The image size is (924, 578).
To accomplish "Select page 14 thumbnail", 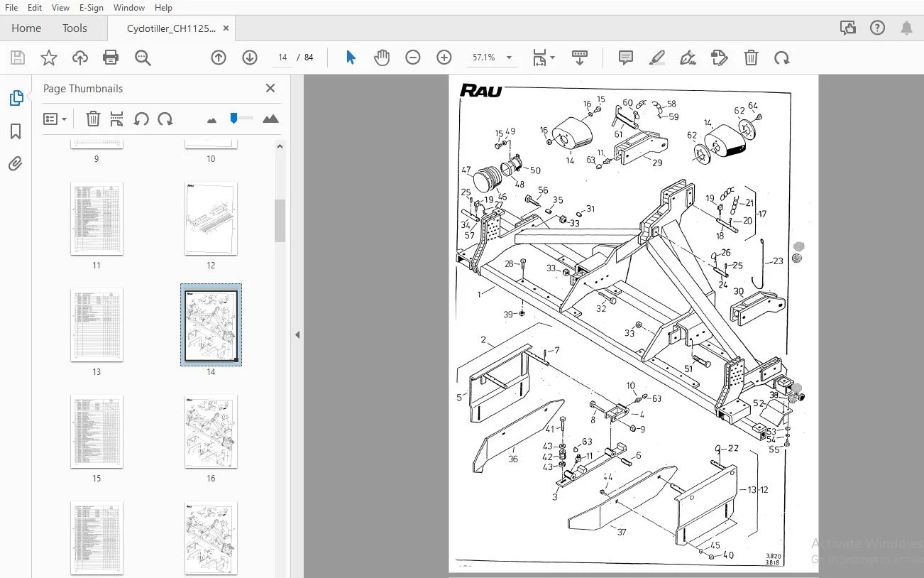I will 211,325.
